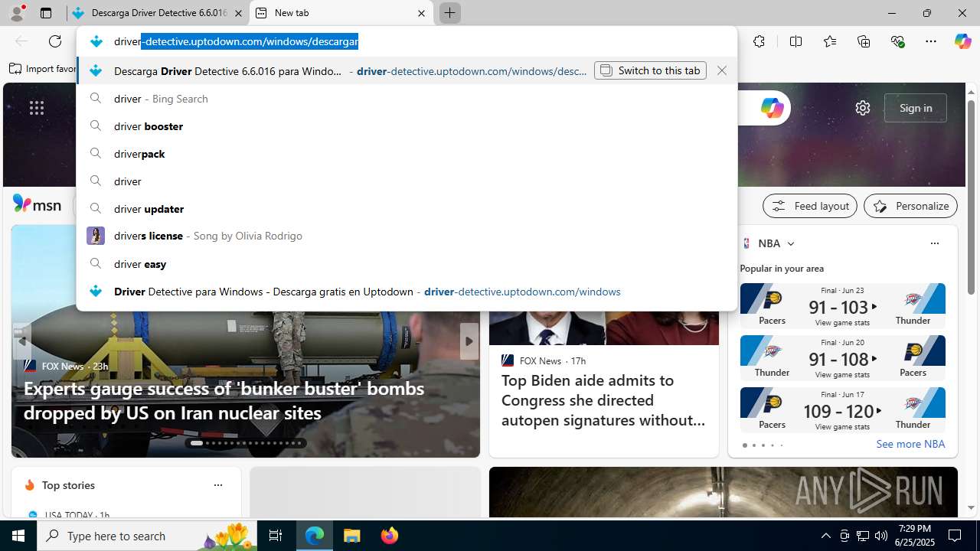This screenshot has height=551, width=980.
Task: Open the Extensions puzzle icon
Action: click(x=759, y=41)
